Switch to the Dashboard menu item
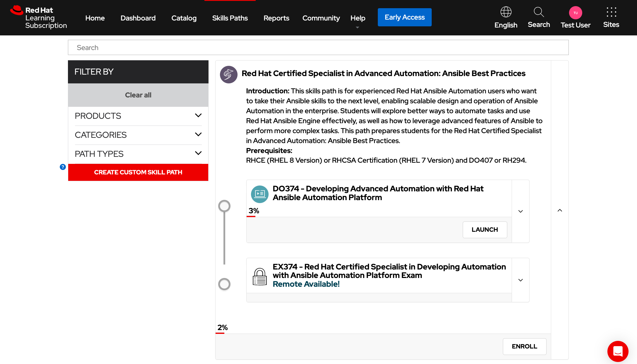The height and width of the screenshot is (364, 637). [x=138, y=18]
